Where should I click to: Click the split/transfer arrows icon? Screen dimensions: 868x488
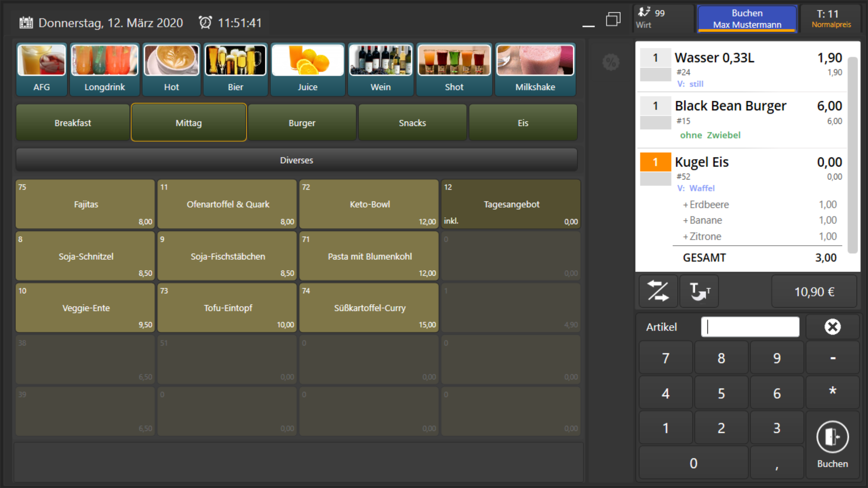pos(658,291)
